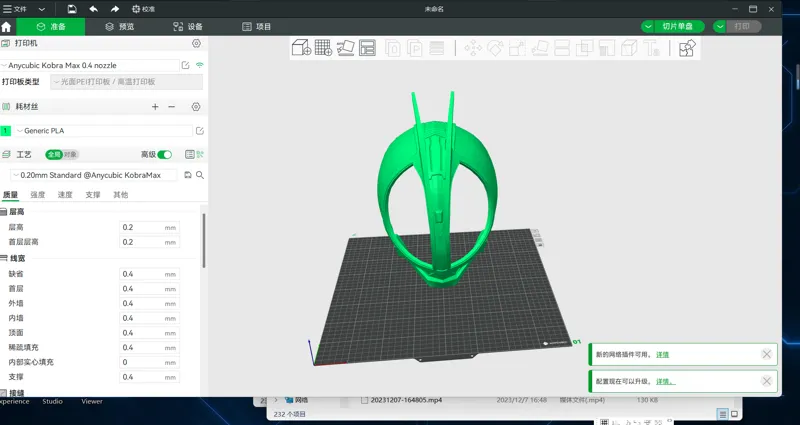Screen dimensions: 800x425
Task: Open the Assembly view puzzle icon
Action: pos(687,48)
